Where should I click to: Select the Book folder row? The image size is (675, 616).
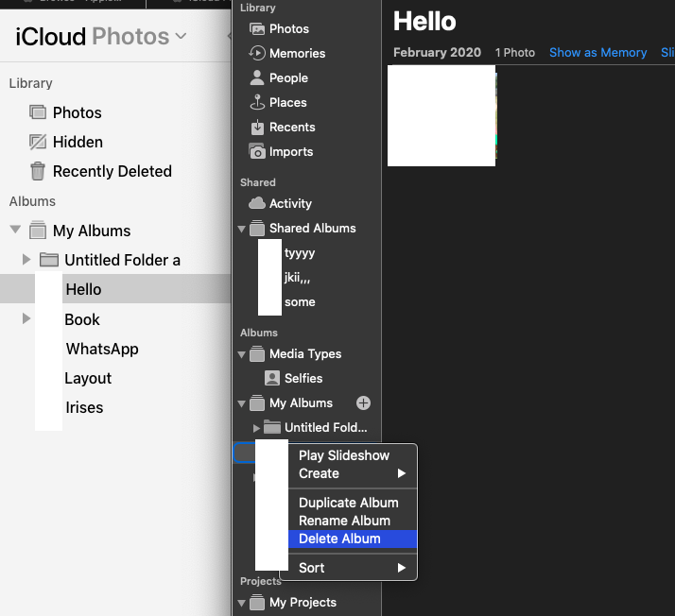[x=115, y=319]
